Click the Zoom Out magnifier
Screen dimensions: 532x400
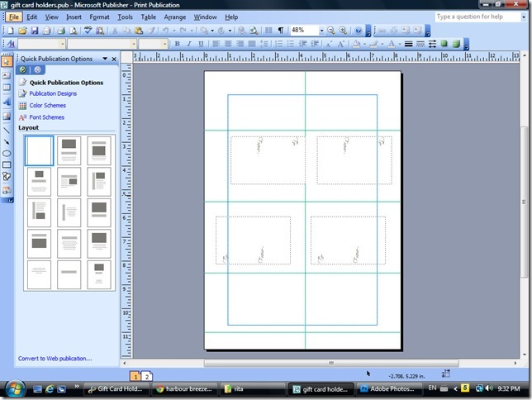[330, 31]
